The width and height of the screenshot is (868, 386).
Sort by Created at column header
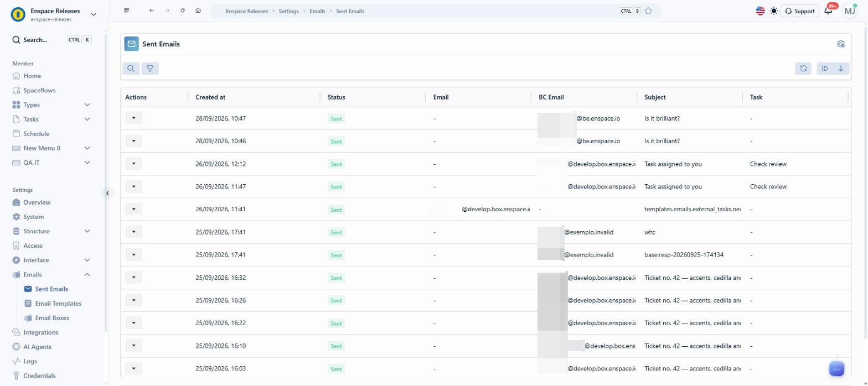pyautogui.click(x=210, y=97)
